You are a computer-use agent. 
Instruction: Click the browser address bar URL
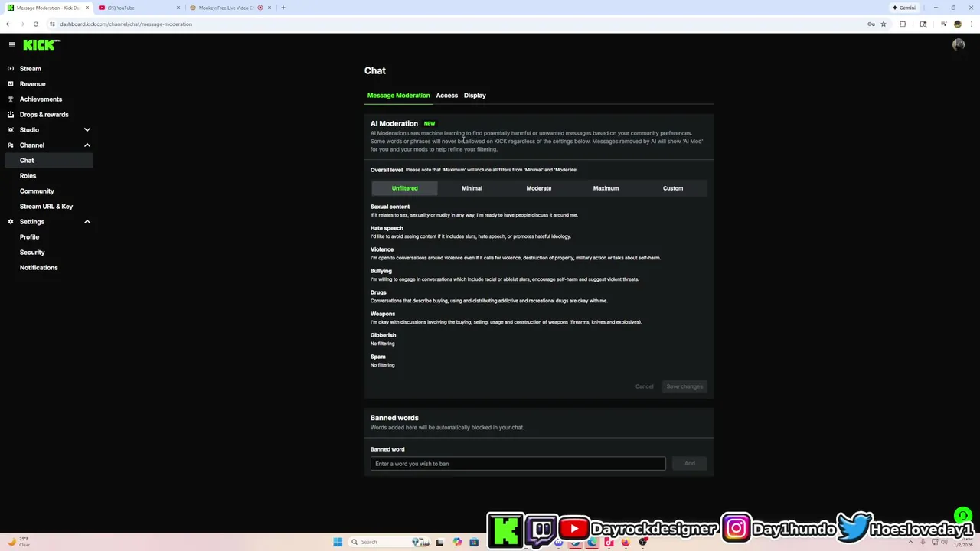(126, 24)
